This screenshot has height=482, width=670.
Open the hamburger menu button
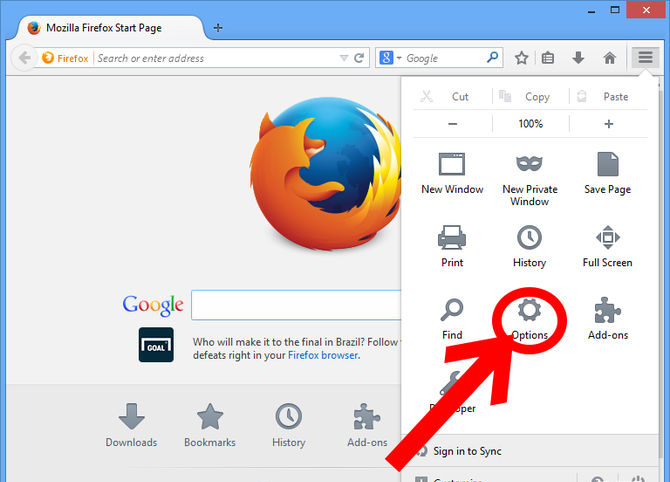645,57
